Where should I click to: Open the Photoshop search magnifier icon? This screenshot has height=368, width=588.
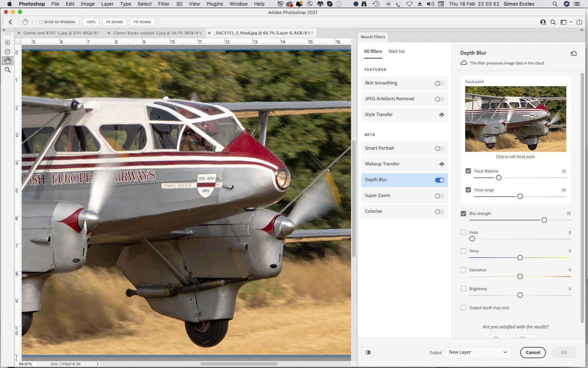(x=553, y=22)
